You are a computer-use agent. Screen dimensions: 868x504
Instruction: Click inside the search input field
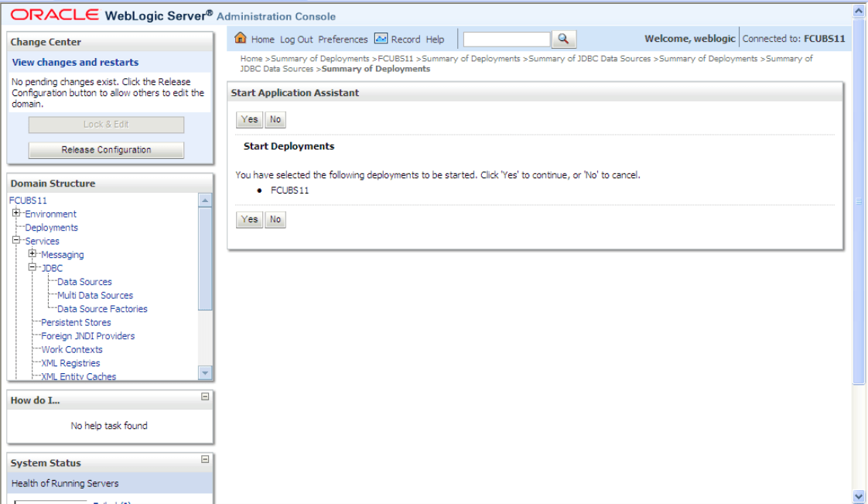pyautogui.click(x=507, y=39)
